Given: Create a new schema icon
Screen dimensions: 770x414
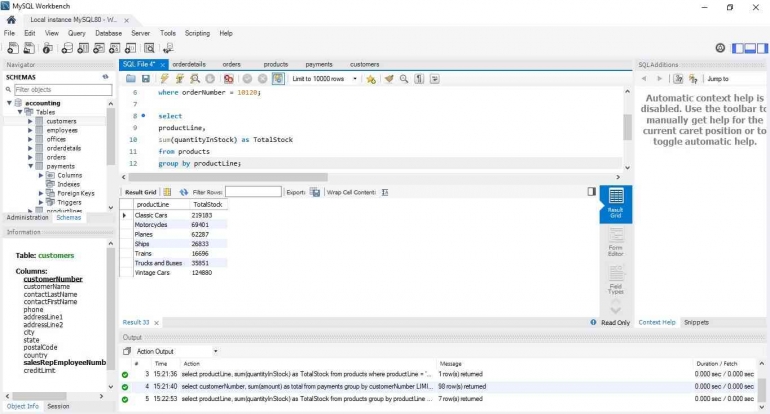Looking at the screenshot, I should pos(67,48).
